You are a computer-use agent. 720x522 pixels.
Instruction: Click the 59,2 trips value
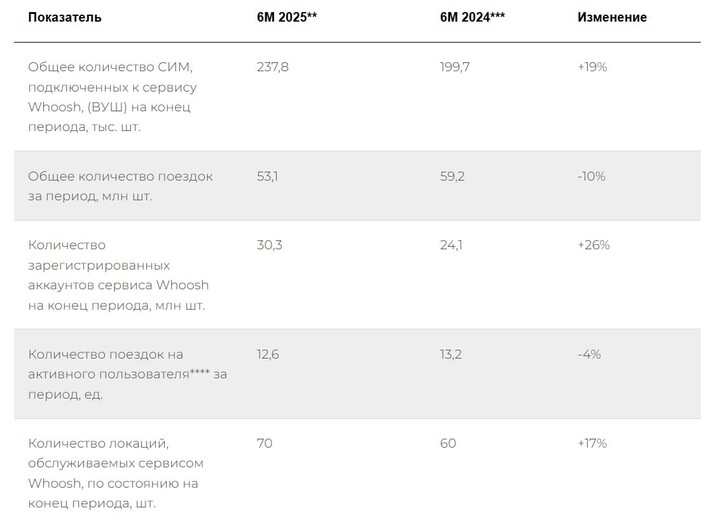coord(452,176)
